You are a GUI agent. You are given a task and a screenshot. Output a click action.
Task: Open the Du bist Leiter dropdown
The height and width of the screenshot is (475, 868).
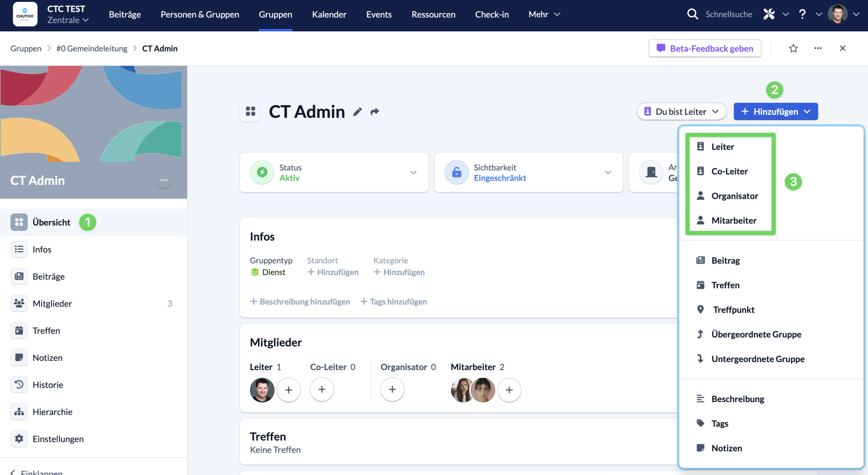682,111
